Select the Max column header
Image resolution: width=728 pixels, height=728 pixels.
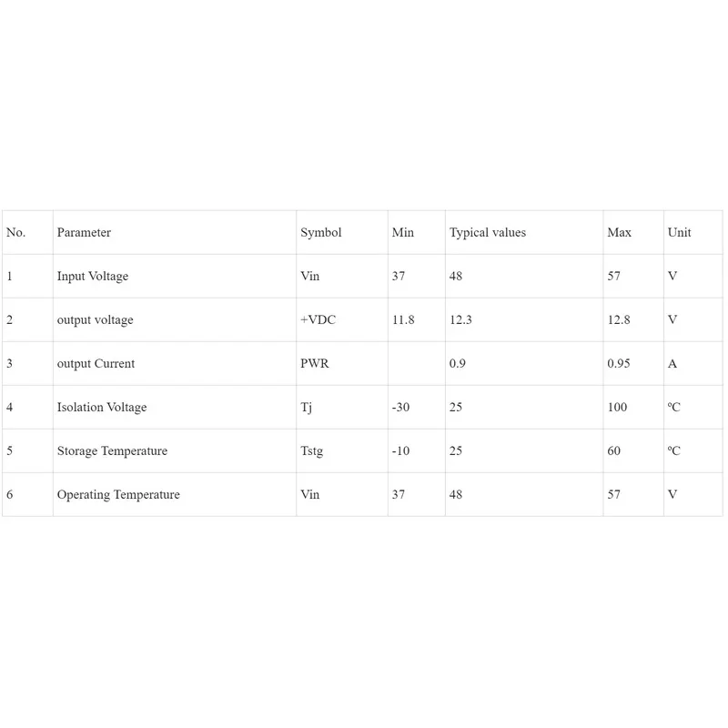[x=620, y=233]
